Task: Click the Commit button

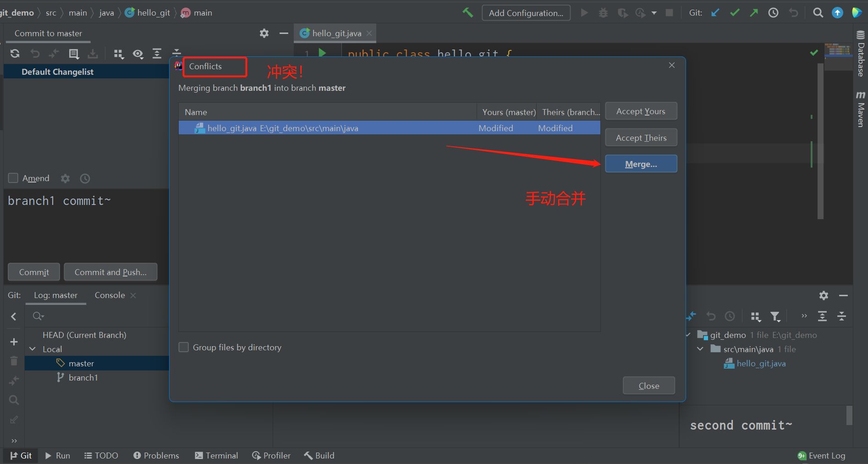Action: coord(34,272)
